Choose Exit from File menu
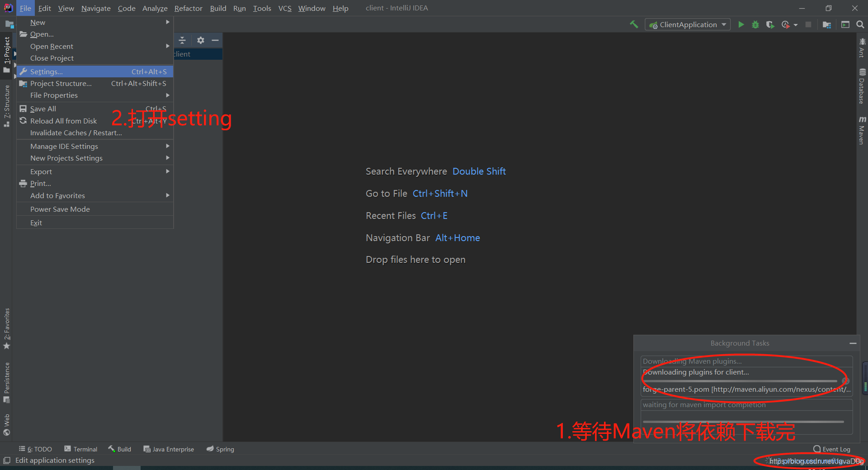 [95, 223]
